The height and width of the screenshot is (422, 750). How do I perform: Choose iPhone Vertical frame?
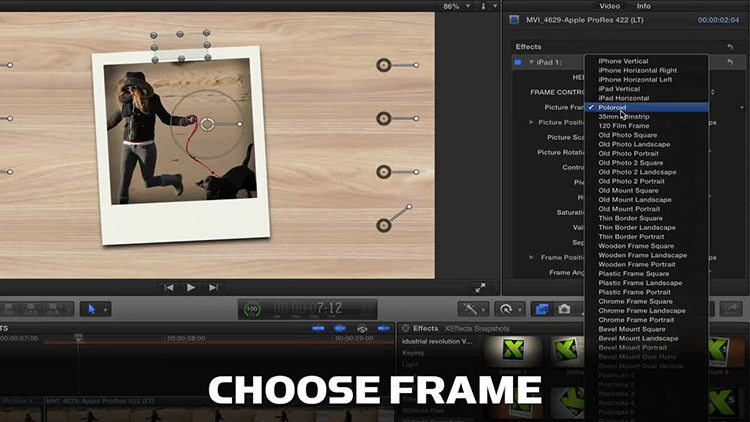tap(623, 61)
